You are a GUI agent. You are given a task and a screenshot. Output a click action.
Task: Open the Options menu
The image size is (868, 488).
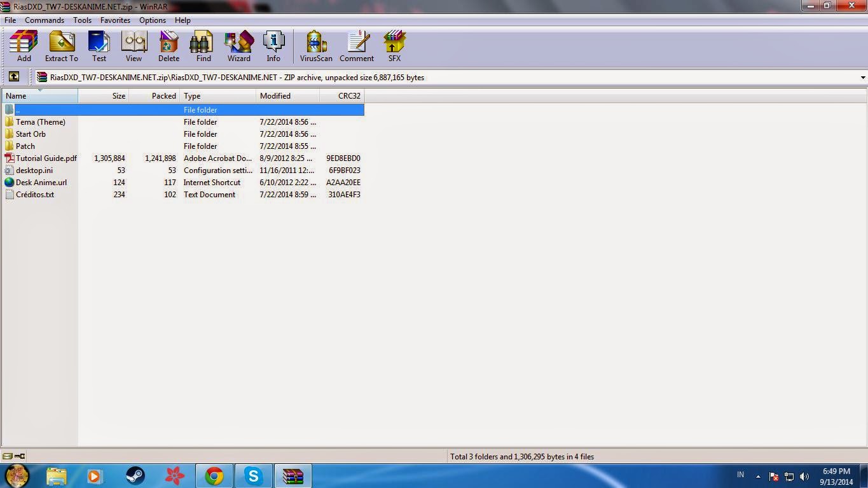(x=153, y=20)
